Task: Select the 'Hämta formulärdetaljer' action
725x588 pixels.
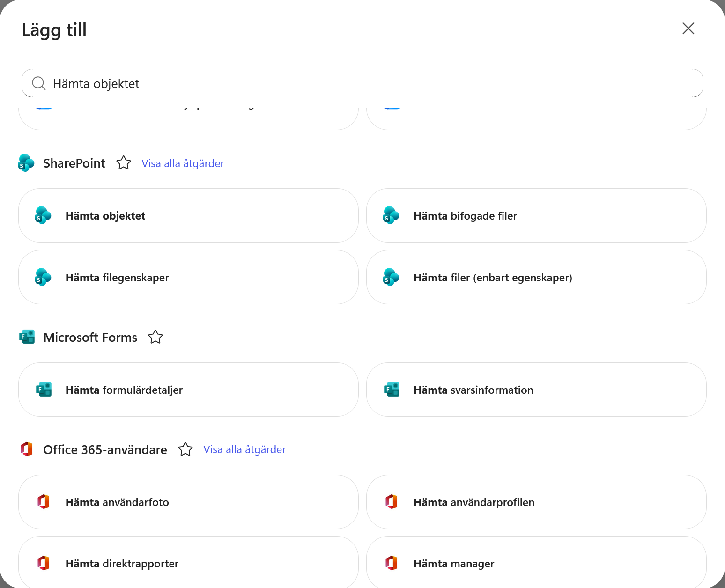Action: (x=188, y=390)
